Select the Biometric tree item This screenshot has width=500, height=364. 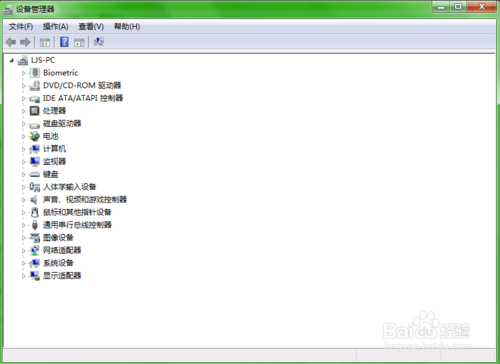coord(60,73)
